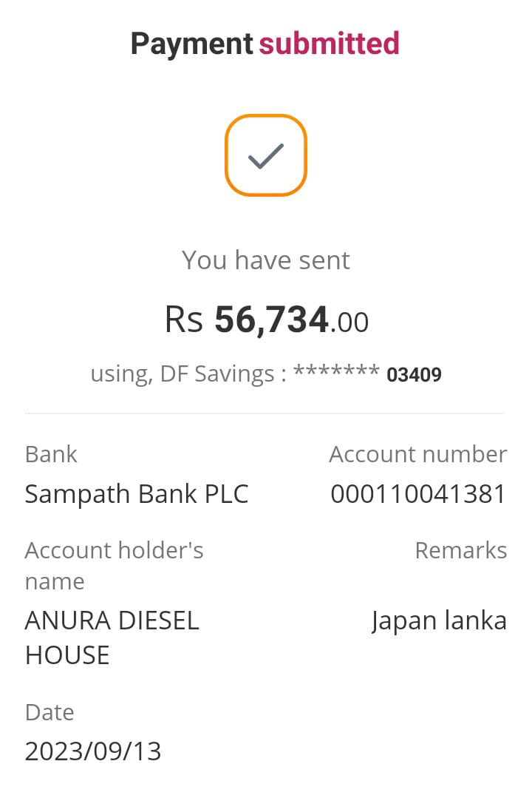The width and height of the screenshot is (532, 798).
Task: Click the 'Rs' currency symbol
Action: (x=183, y=321)
